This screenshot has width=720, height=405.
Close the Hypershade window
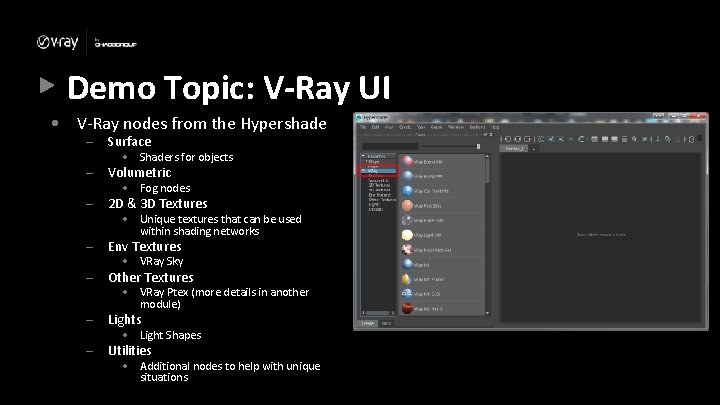tap(699, 117)
